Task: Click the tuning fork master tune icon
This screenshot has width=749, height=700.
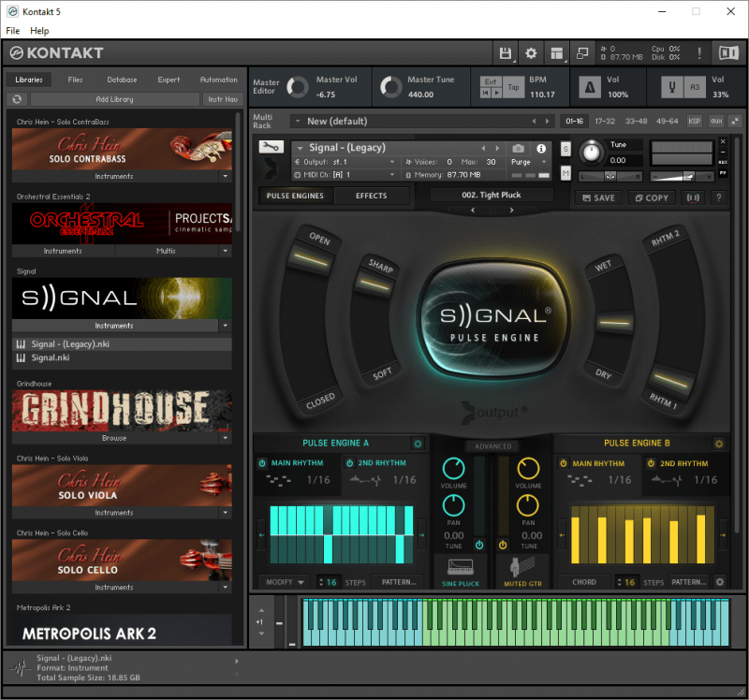Action: point(671,87)
